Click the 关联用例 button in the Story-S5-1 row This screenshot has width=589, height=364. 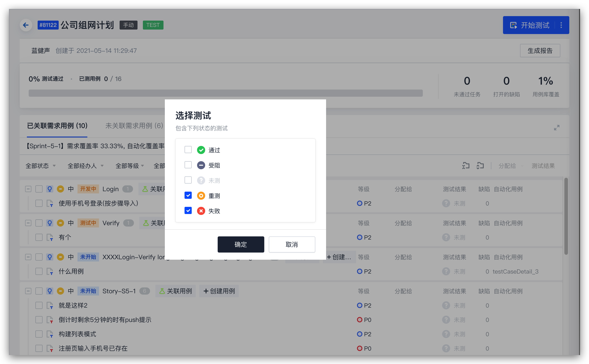175,291
